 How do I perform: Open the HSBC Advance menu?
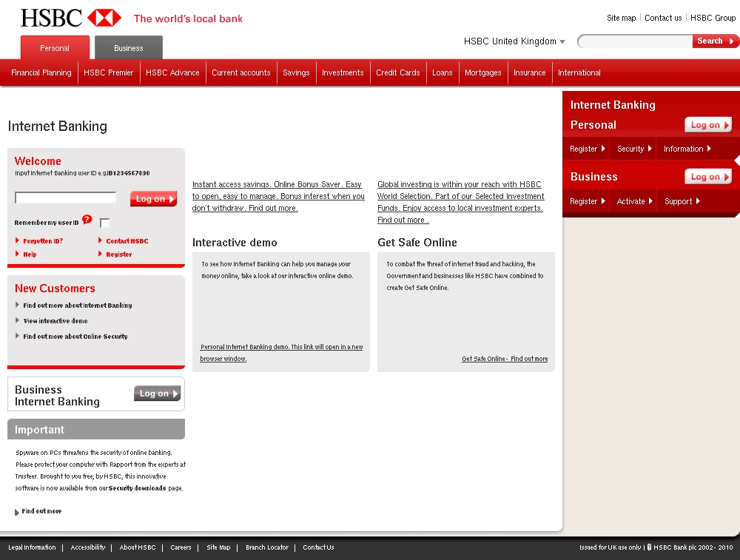tap(172, 72)
